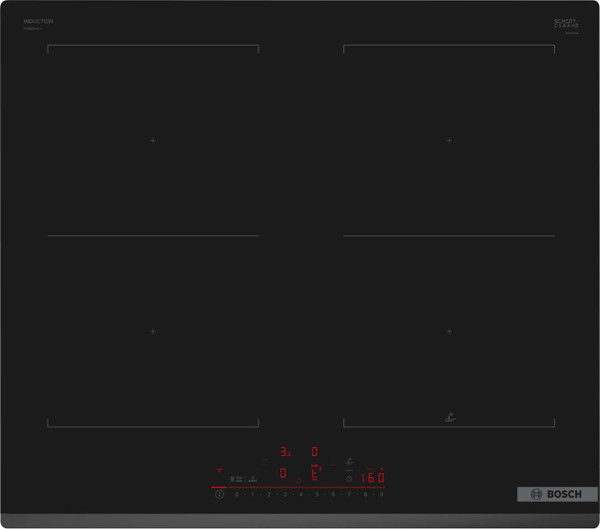The width and height of the screenshot is (600, 529).
Task: Tap the center cross of the top-left zone
Action: click(153, 141)
